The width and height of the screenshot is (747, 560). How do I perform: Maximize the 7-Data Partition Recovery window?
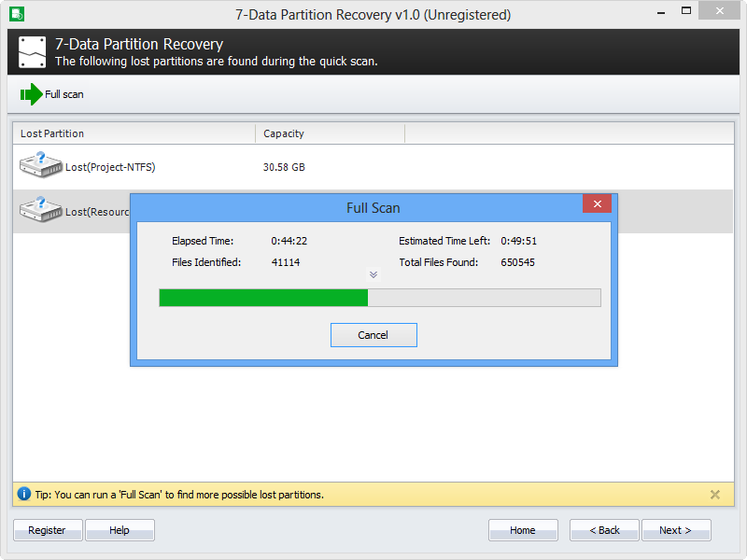coord(686,11)
